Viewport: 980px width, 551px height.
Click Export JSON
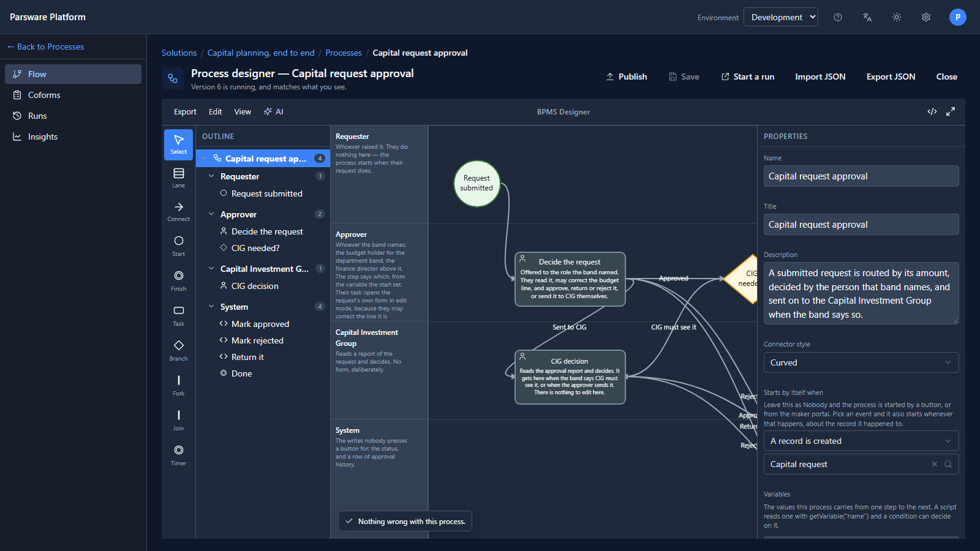tap(891, 77)
